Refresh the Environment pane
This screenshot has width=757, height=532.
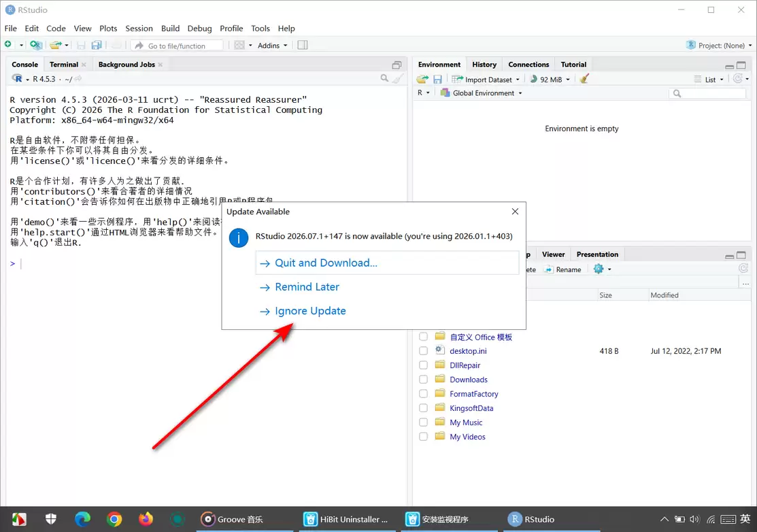point(738,78)
